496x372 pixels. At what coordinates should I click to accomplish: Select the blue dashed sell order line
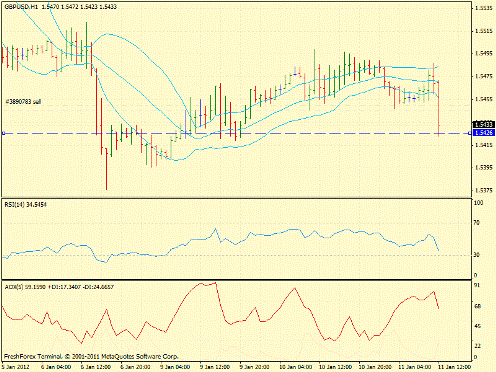pyautogui.click(x=236, y=133)
